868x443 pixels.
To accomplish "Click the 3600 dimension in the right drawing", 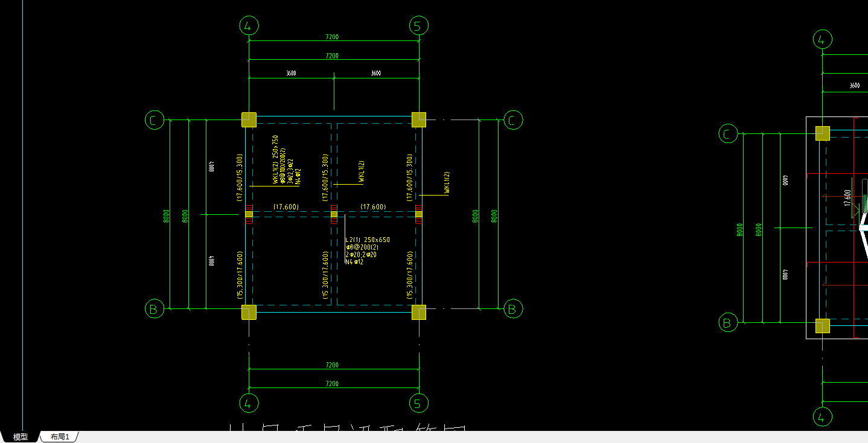I will (855, 86).
